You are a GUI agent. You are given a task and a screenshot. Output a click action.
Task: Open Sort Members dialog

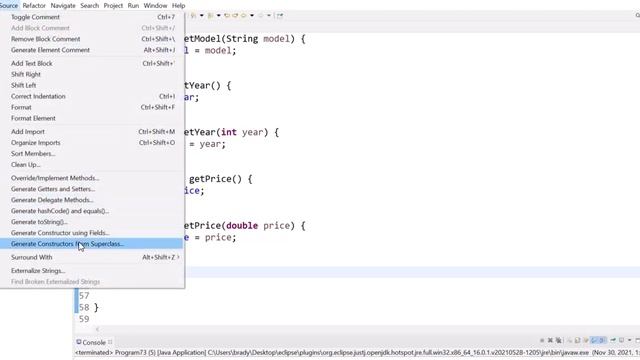pyautogui.click(x=92, y=154)
